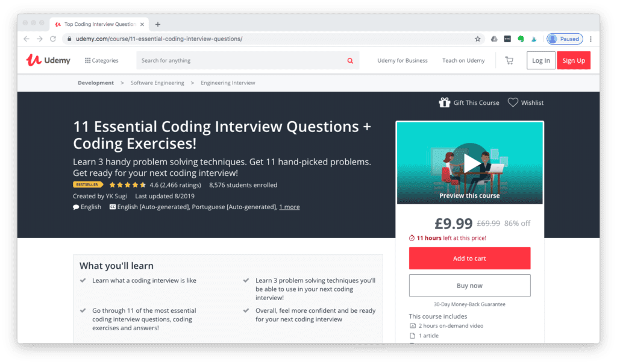617x364 pixels.
Task: Click the Paused sync profile chip
Action: coord(564,39)
